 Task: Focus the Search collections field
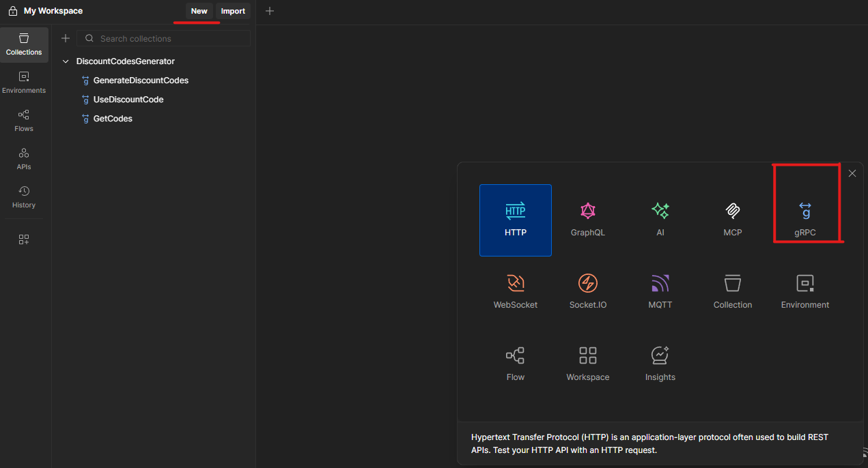click(x=163, y=38)
